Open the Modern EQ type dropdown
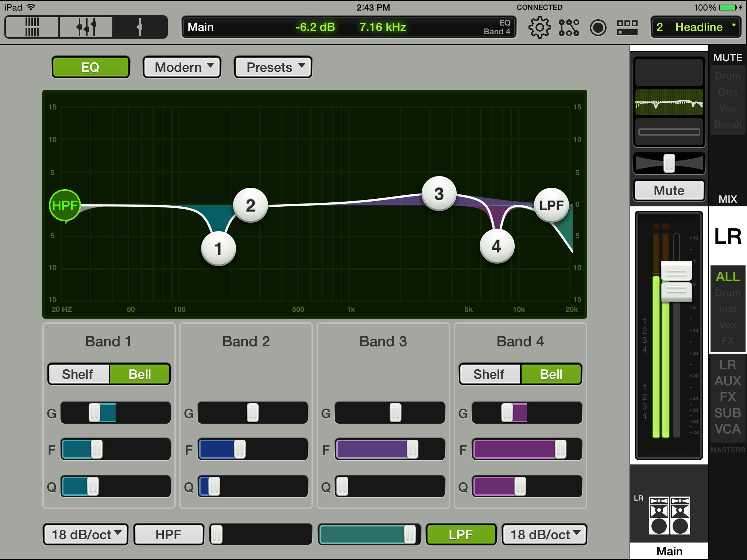This screenshot has width=747, height=560. click(x=182, y=67)
